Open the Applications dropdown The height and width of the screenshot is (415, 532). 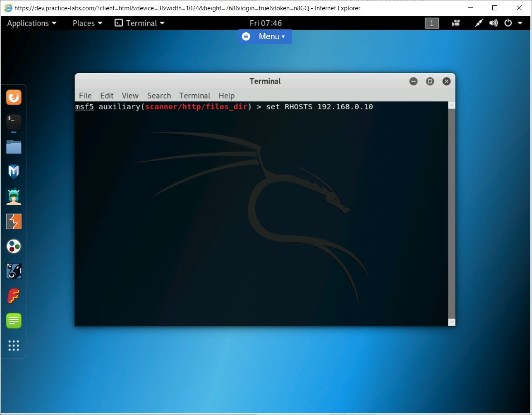pyautogui.click(x=31, y=23)
